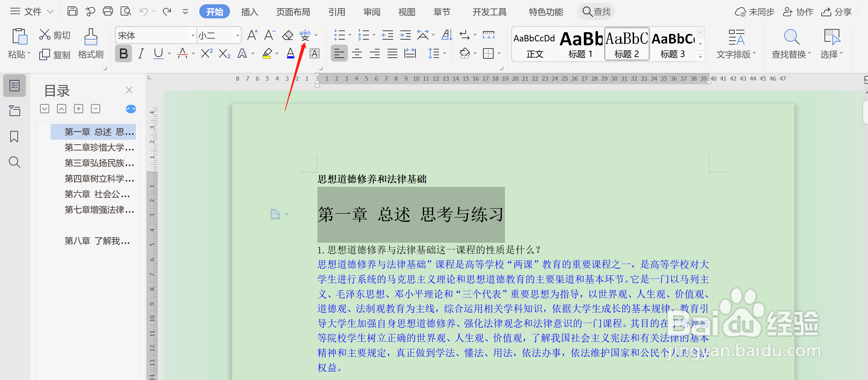Click the Redo arrow icon
Screen dimensions: 868x380
167,12
